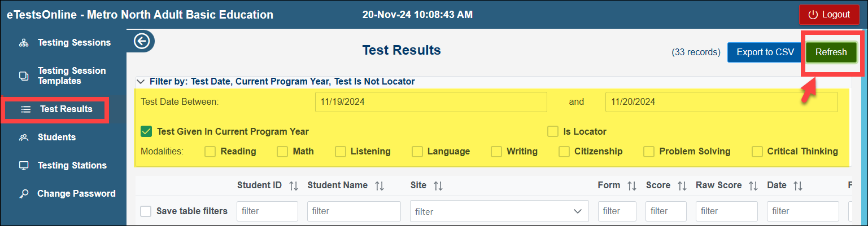Image resolution: width=868 pixels, height=226 pixels.
Task: Open Test Results in the sidebar
Action: [66, 109]
